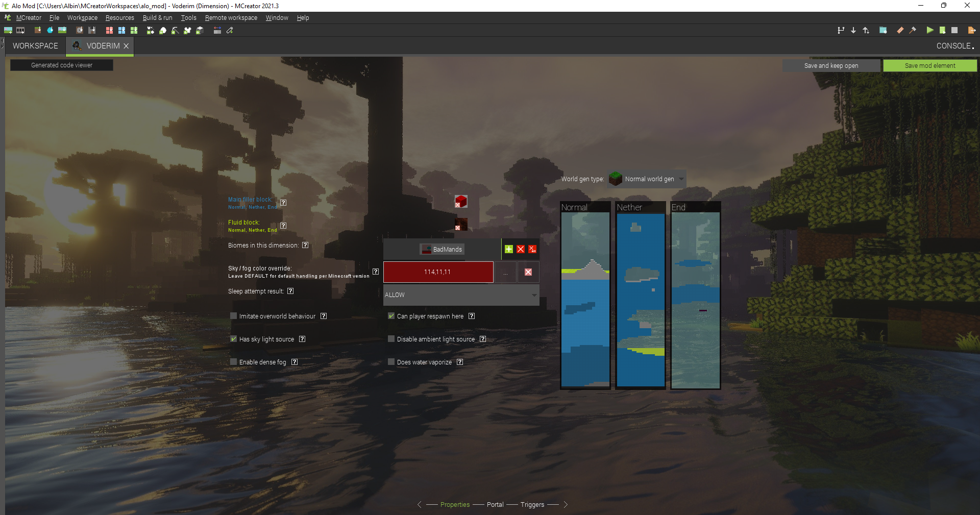The height and width of the screenshot is (515, 980).
Task: Enable dense fog checkbox
Action: coord(234,362)
